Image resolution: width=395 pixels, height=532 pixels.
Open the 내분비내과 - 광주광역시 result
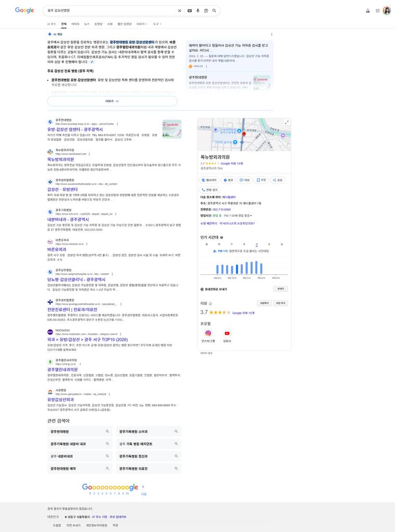tap(68, 220)
